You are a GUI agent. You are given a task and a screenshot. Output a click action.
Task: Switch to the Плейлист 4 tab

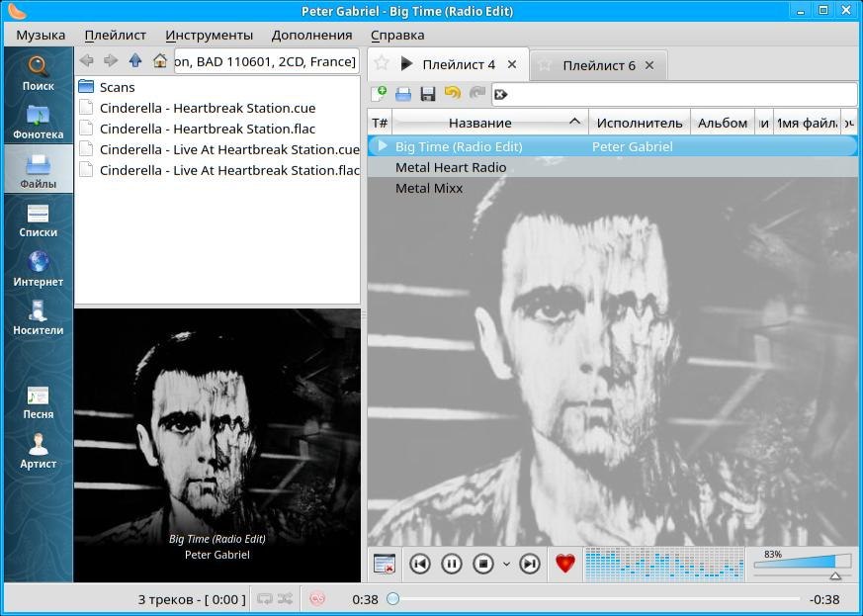pos(459,65)
